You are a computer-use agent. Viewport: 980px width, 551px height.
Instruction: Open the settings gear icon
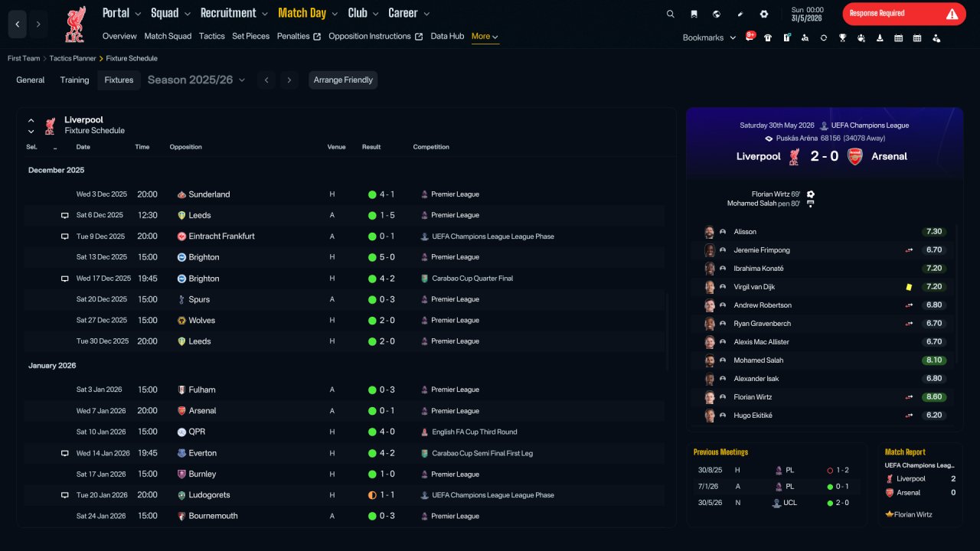pos(764,14)
